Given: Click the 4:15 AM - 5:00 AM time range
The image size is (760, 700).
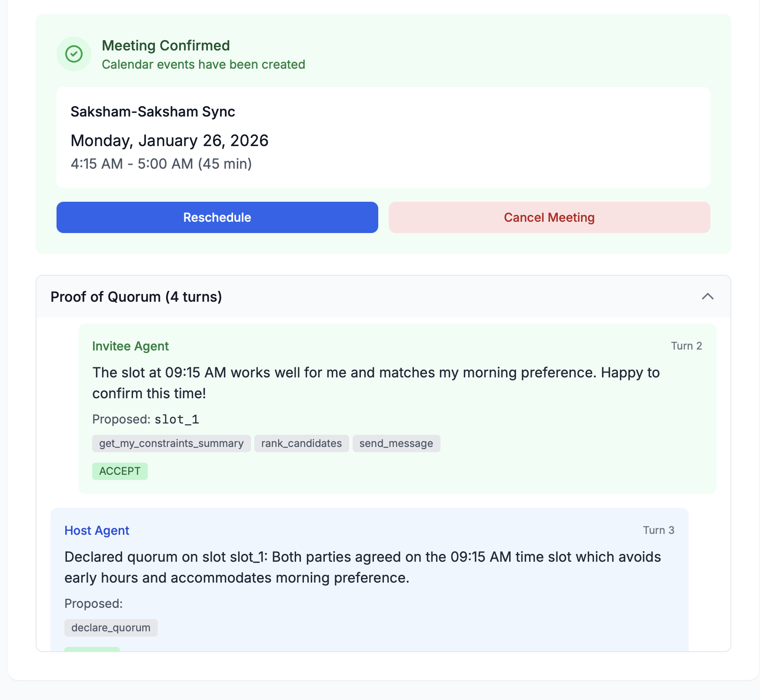Looking at the screenshot, I should [x=161, y=164].
